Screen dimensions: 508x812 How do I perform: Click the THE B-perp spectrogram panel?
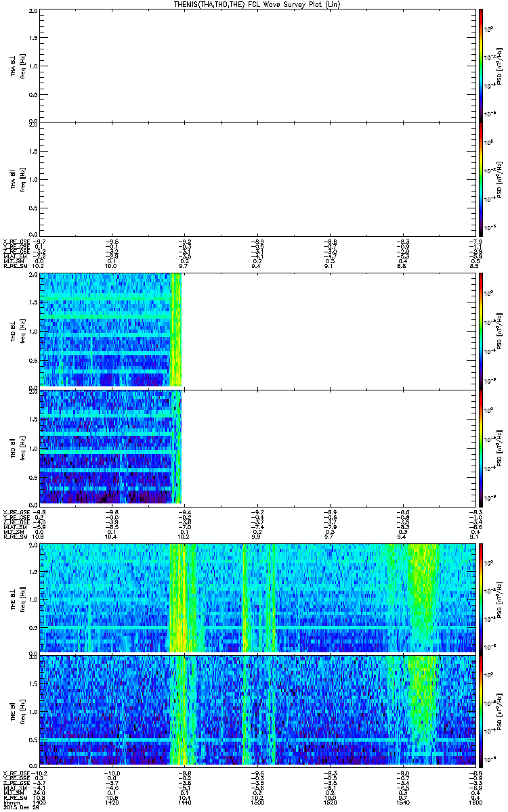tap(257, 598)
